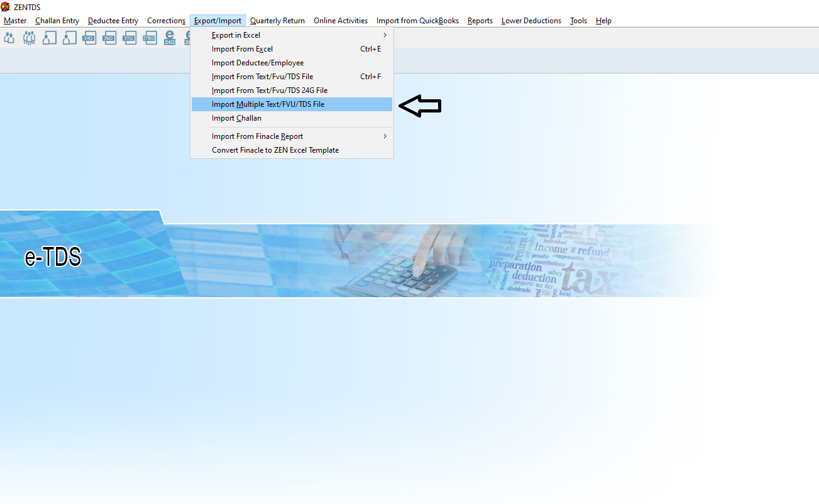Screen dimensions: 819x504
Task: Click the person-document icon next to 24Q icon
Action: tap(69, 38)
